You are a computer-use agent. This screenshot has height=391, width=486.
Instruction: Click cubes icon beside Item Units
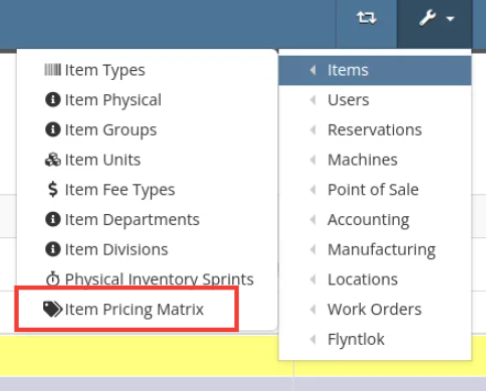tap(53, 160)
